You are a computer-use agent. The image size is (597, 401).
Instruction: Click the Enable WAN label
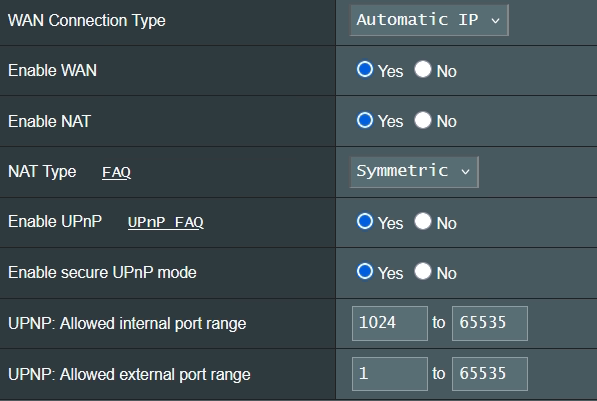(53, 70)
